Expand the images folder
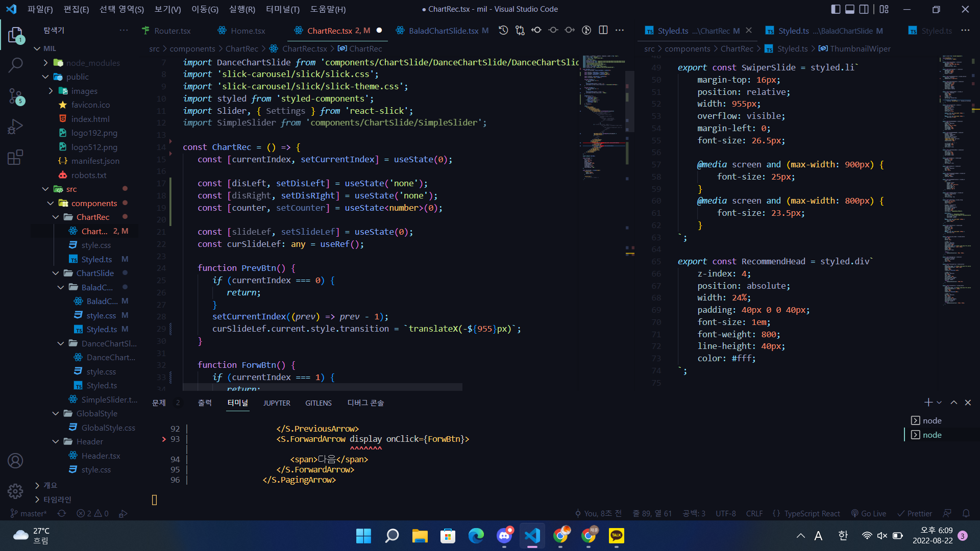The image size is (980, 551). [x=84, y=91]
